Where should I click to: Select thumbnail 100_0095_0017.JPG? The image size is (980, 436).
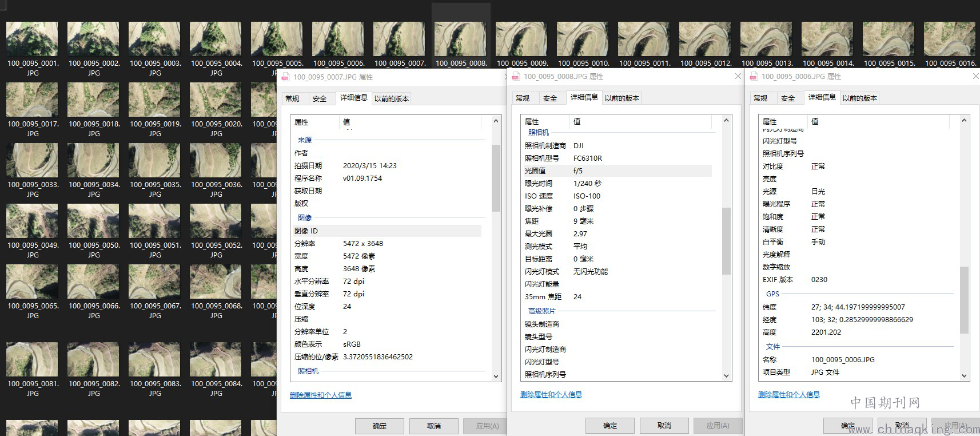click(x=32, y=100)
